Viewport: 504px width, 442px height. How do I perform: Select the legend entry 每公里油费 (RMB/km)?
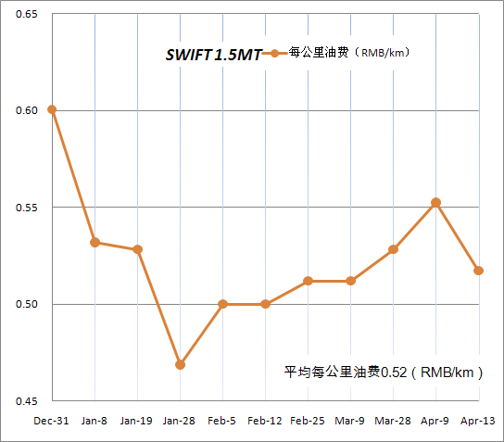tap(336, 53)
